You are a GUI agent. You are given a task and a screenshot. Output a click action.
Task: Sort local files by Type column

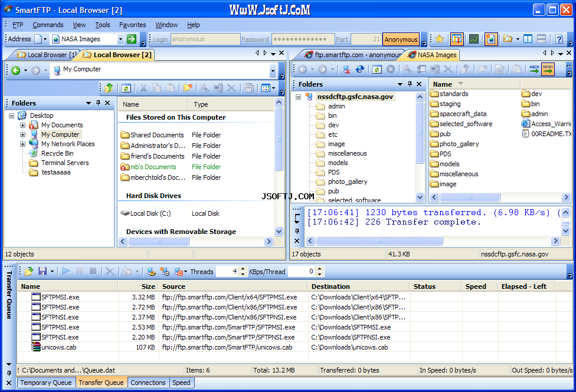coord(231,104)
